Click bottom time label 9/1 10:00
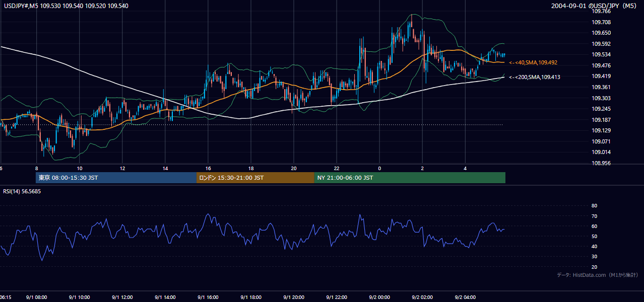 coord(80,297)
